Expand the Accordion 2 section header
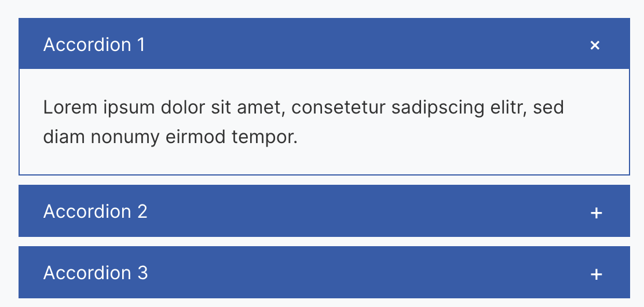 click(x=324, y=211)
